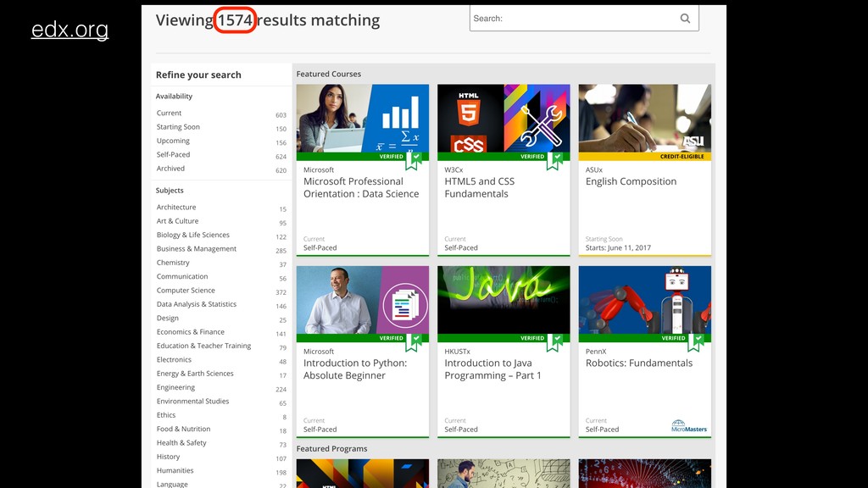The image size is (868, 488).
Task: Select Data Analysis & Statistics subject
Action: pyautogui.click(x=197, y=304)
